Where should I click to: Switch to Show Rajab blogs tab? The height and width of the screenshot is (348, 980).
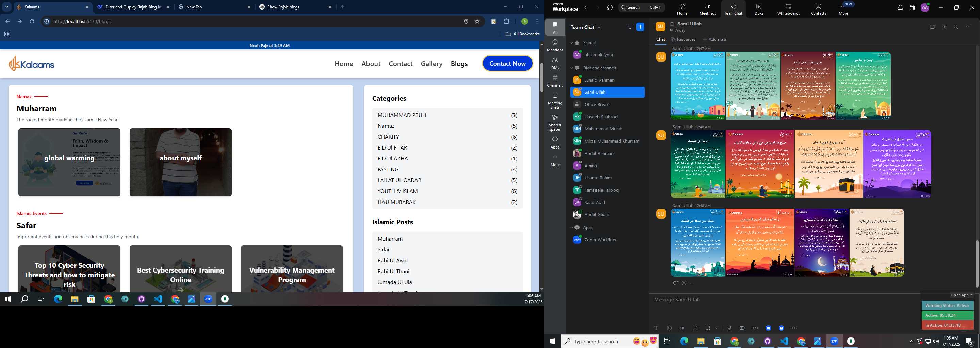(x=296, y=7)
